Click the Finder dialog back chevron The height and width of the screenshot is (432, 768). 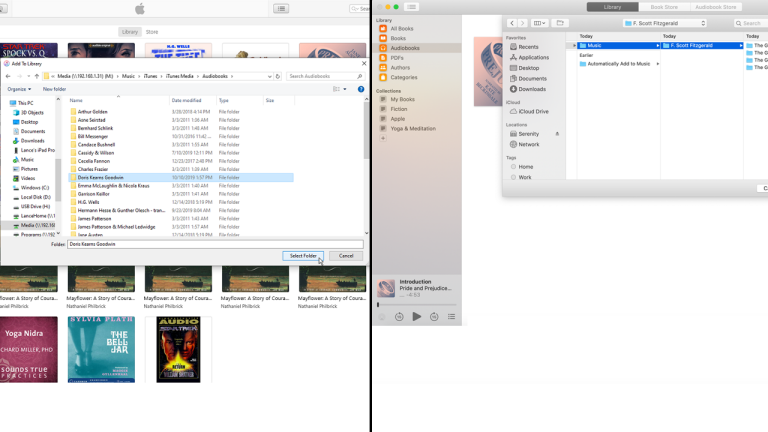point(512,23)
